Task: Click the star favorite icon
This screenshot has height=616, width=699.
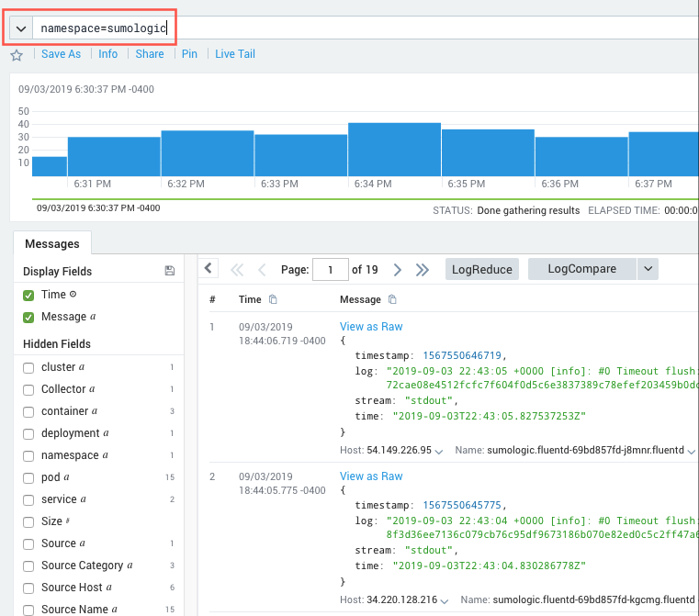Action: click(17, 55)
